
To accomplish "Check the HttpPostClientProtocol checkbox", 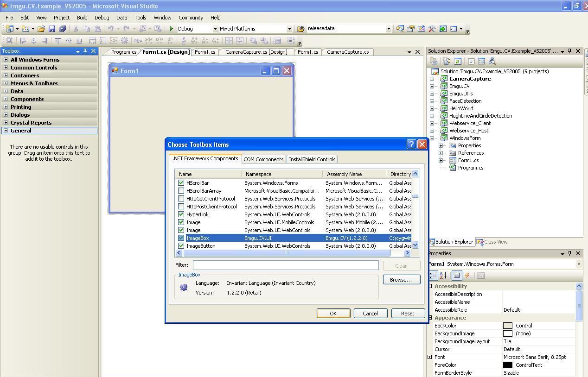I will click(x=181, y=207).
